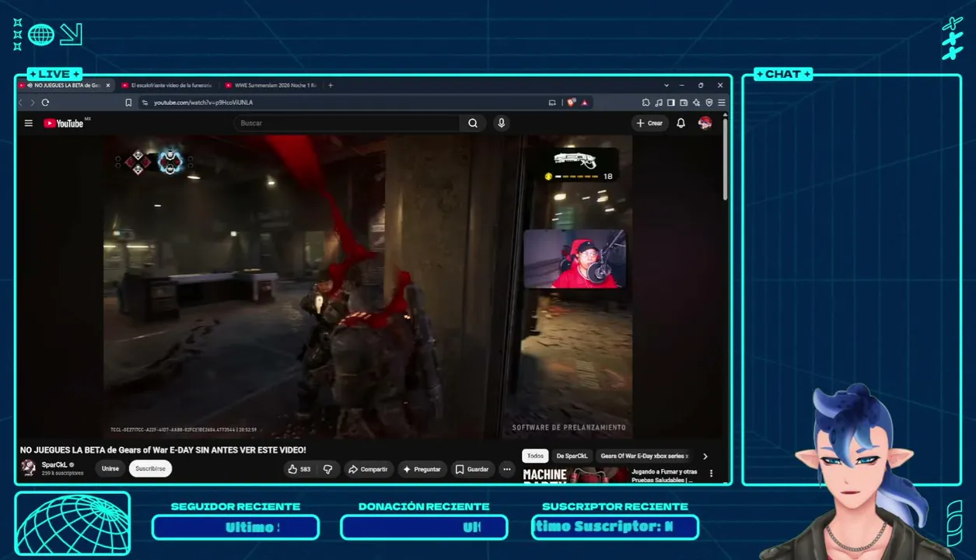Open a new browser tab
Screen dimensions: 976x560
click(x=331, y=86)
